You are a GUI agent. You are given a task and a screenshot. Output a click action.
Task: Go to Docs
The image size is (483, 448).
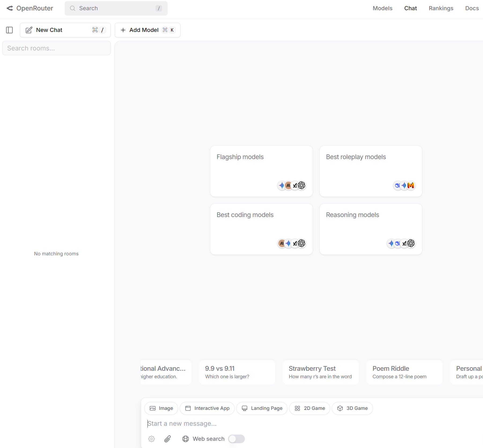(472, 8)
